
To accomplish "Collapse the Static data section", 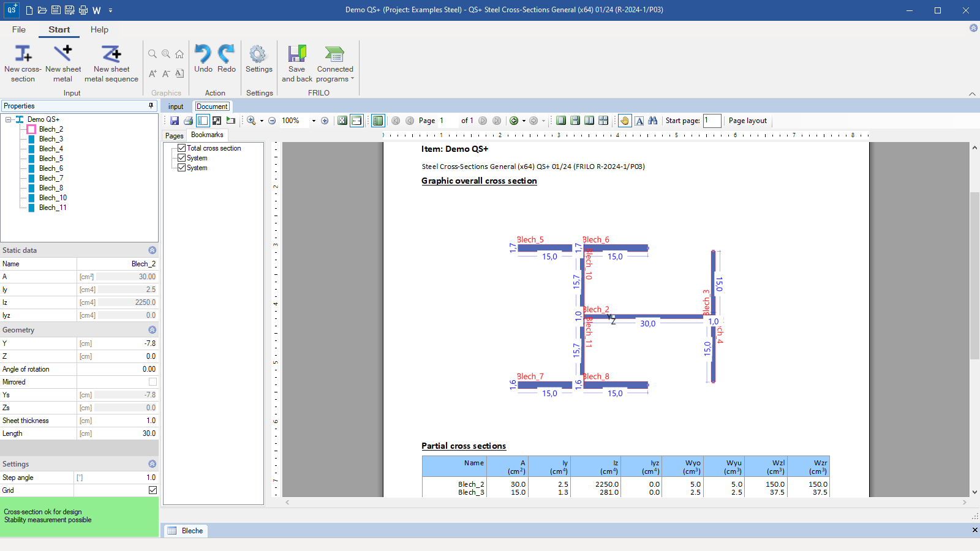I will coord(152,250).
